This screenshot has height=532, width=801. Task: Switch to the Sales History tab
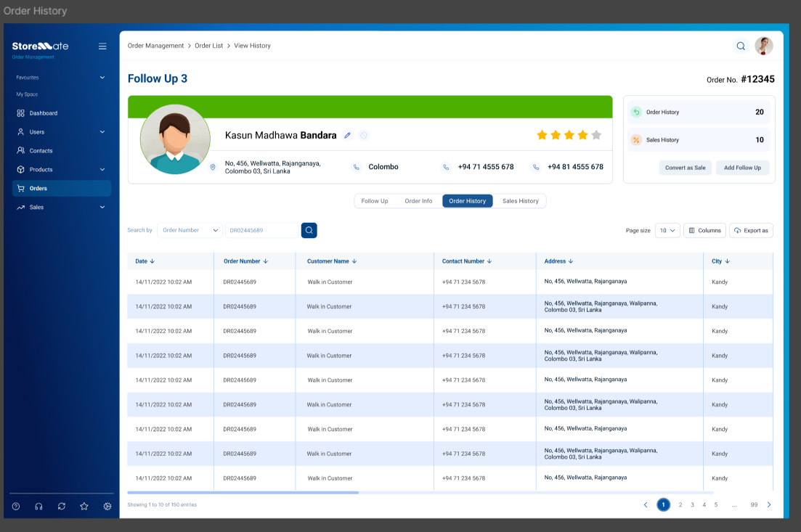(521, 201)
